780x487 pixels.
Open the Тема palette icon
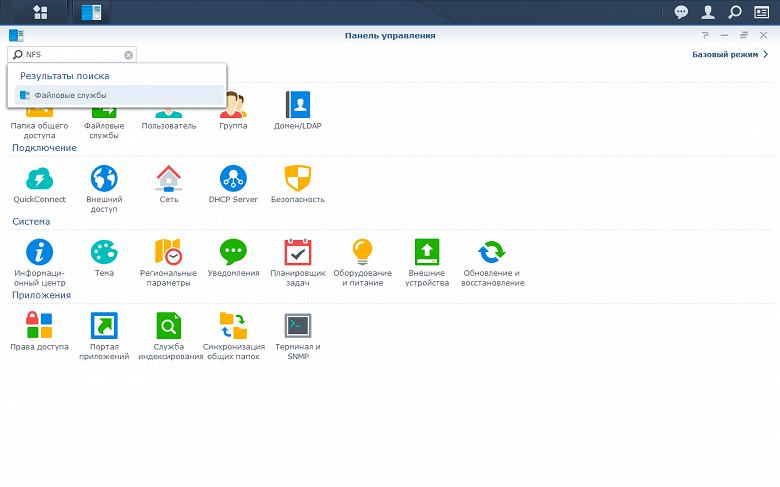pos(104,252)
